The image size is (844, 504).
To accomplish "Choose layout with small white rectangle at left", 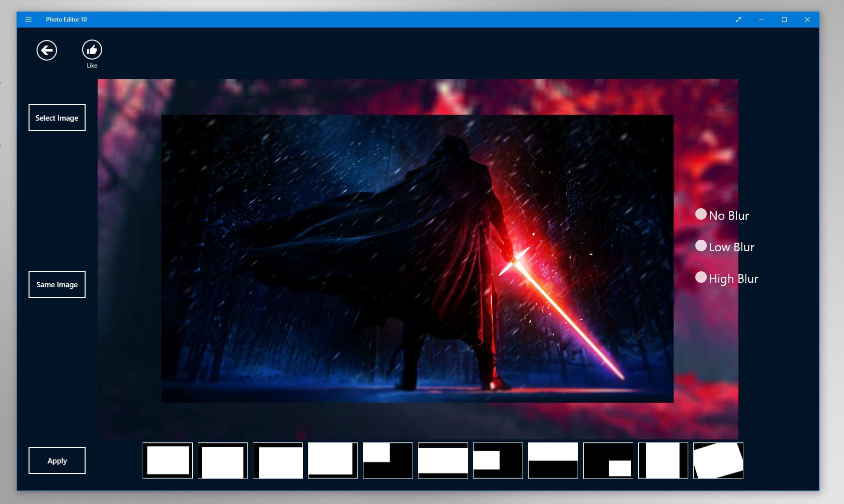I will coord(498,460).
